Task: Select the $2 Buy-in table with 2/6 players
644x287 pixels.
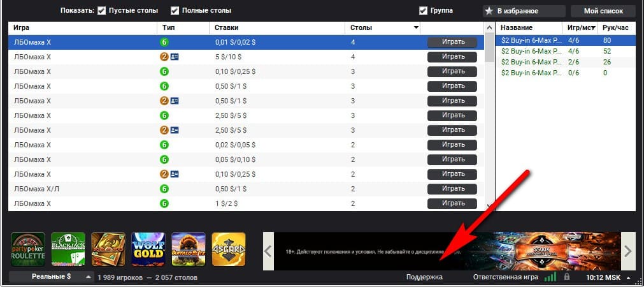Action: coord(567,62)
